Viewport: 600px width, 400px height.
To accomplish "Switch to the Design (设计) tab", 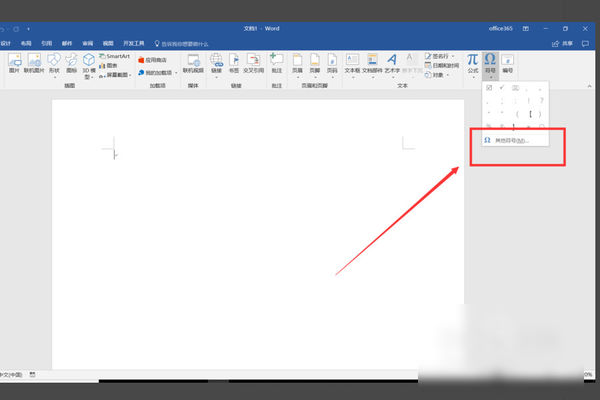I will pyautogui.click(x=6, y=43).
